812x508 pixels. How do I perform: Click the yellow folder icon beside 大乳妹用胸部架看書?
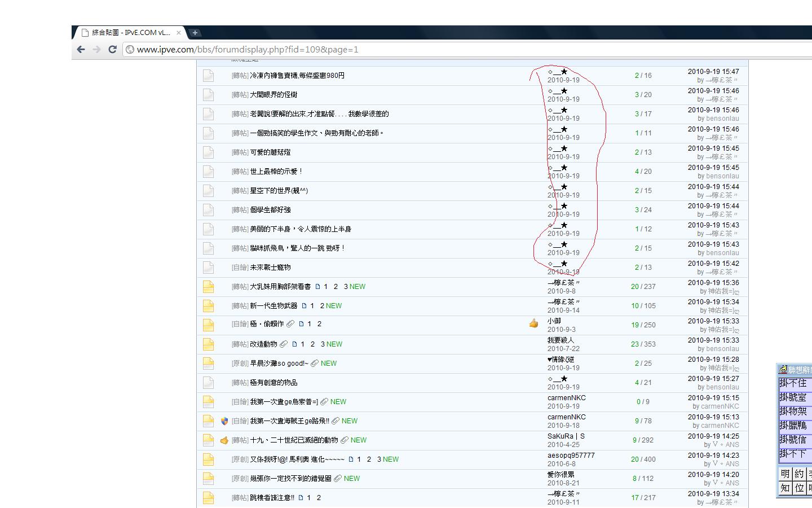[x=208, y=287]
